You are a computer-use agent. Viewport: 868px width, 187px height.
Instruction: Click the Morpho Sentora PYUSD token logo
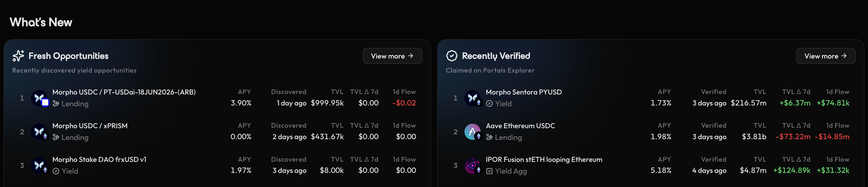(x=472, y=98)
